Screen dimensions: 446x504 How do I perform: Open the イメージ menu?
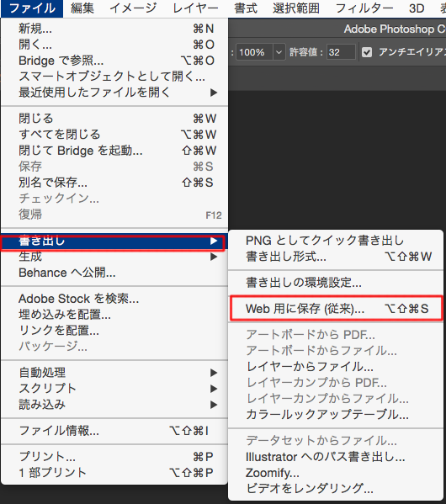point(133,8)
